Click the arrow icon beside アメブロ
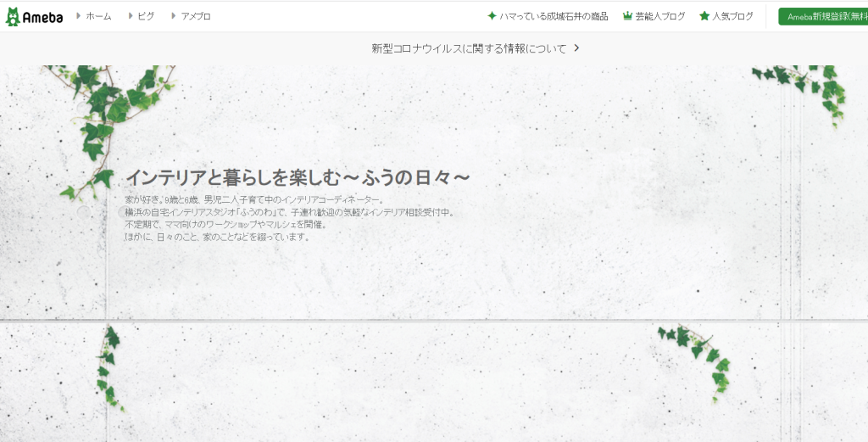Viewport: 868px width, 442px height. (x=173, y=16)
